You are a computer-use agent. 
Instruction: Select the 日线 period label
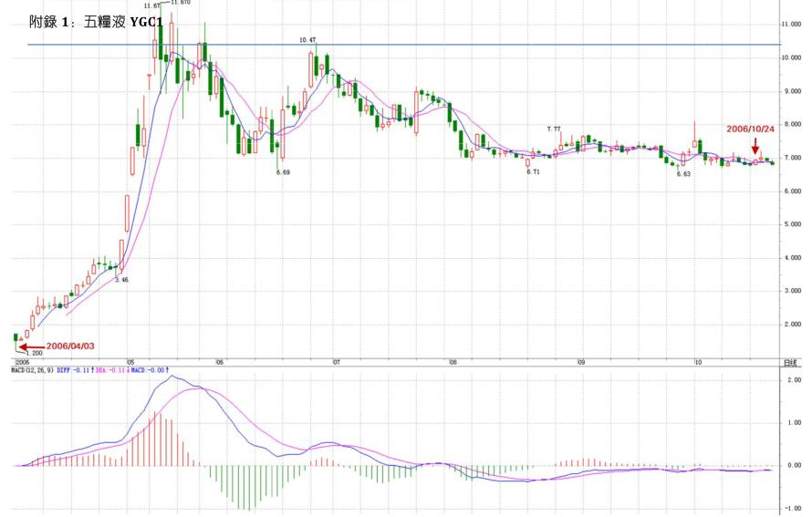tap(790, 363)
